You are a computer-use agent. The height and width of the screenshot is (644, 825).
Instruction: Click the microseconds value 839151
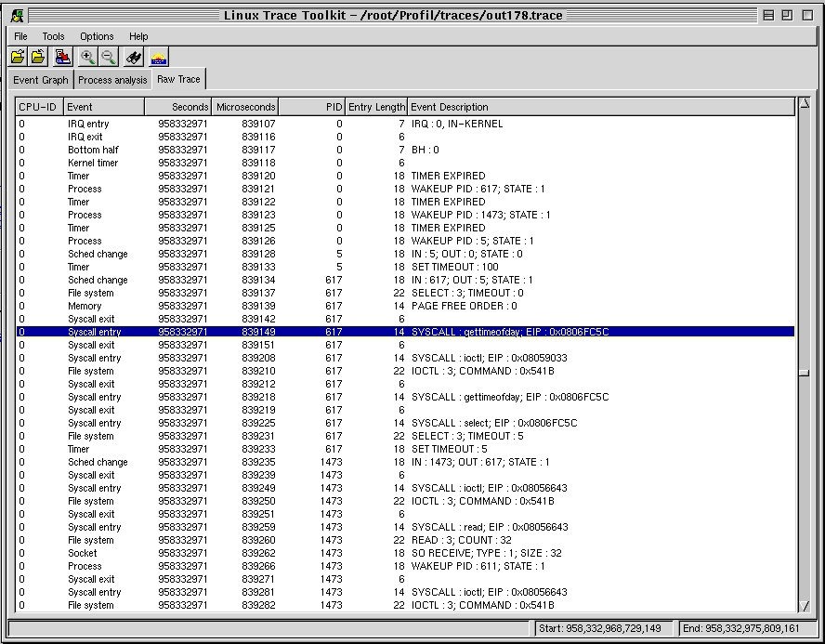tap(258, 345)
